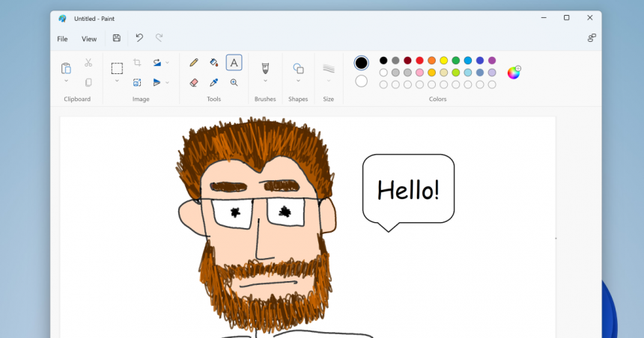This screenshot has height=338, width=644.
Task: Open Edit colors rainbow wheel
Action: click(x=514, y=73)
